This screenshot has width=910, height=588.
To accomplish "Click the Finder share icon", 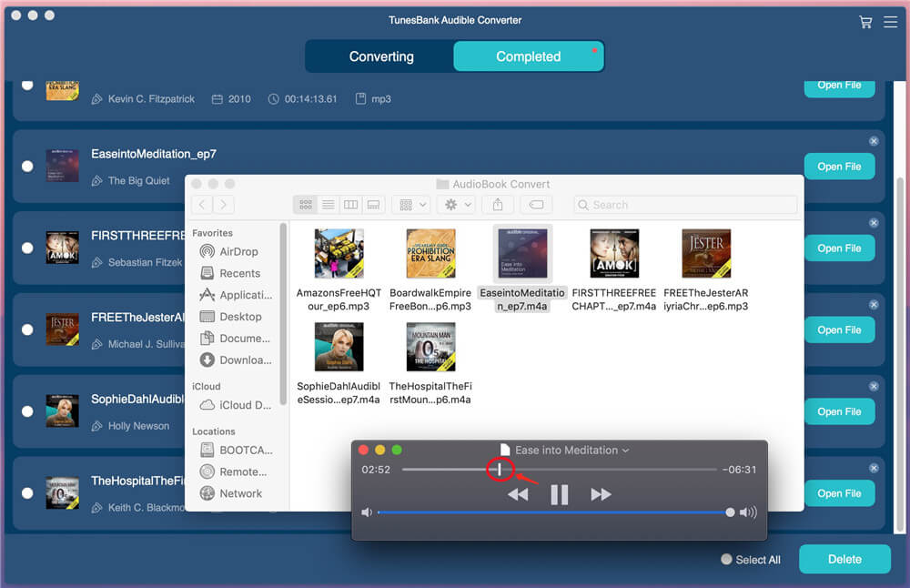I will [498, 204].
